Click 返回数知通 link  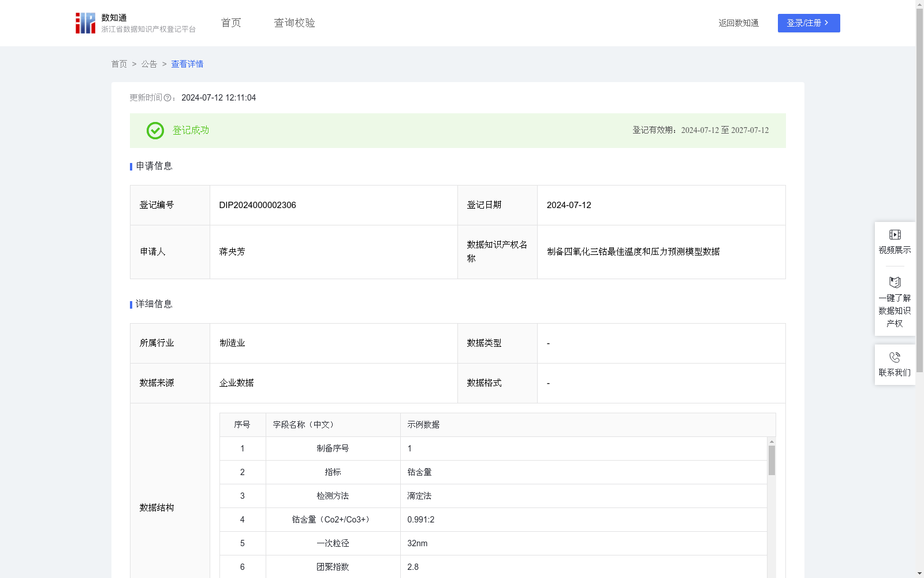click(x=739, y=23)
